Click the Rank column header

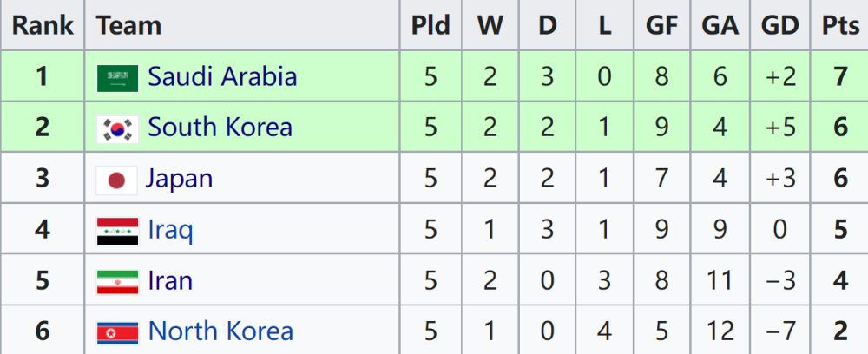43,25
